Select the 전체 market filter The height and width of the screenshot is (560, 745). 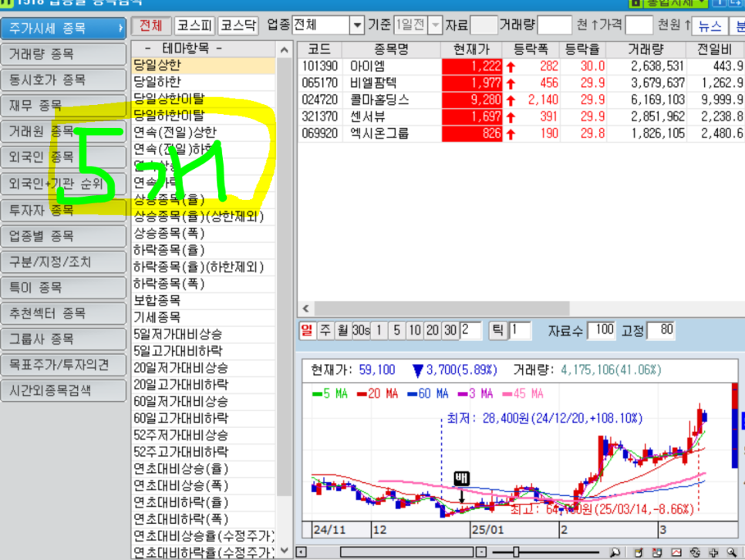pos(151,25)
